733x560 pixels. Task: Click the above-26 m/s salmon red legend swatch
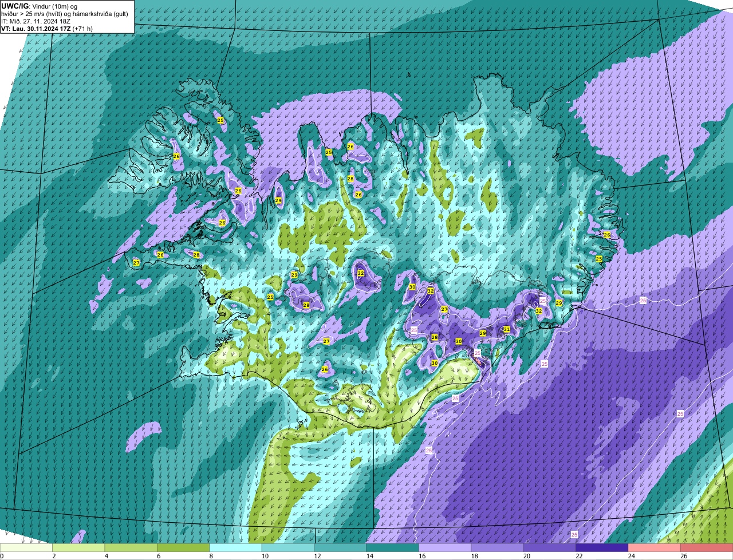[x=707, y=547]
